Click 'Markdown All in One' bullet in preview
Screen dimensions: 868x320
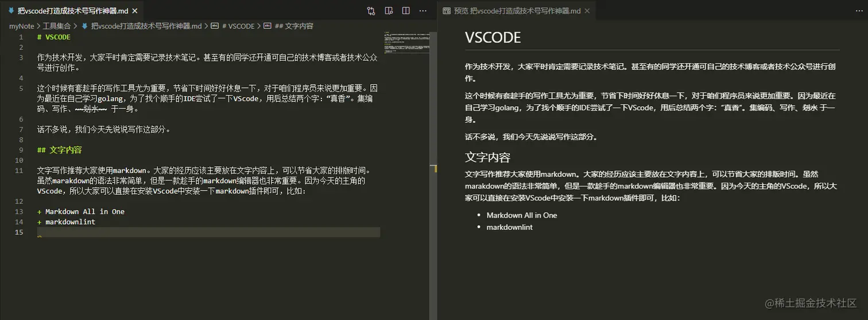[522, 215]
